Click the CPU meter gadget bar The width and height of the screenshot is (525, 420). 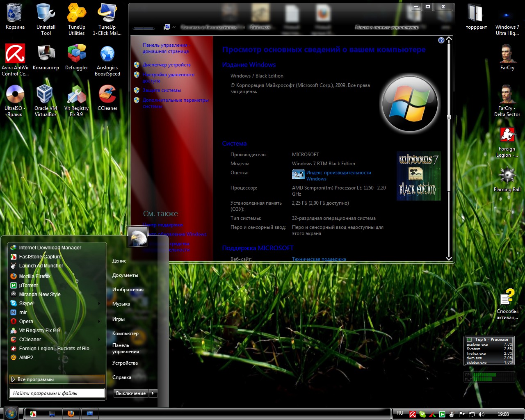(x=489, y=374)
